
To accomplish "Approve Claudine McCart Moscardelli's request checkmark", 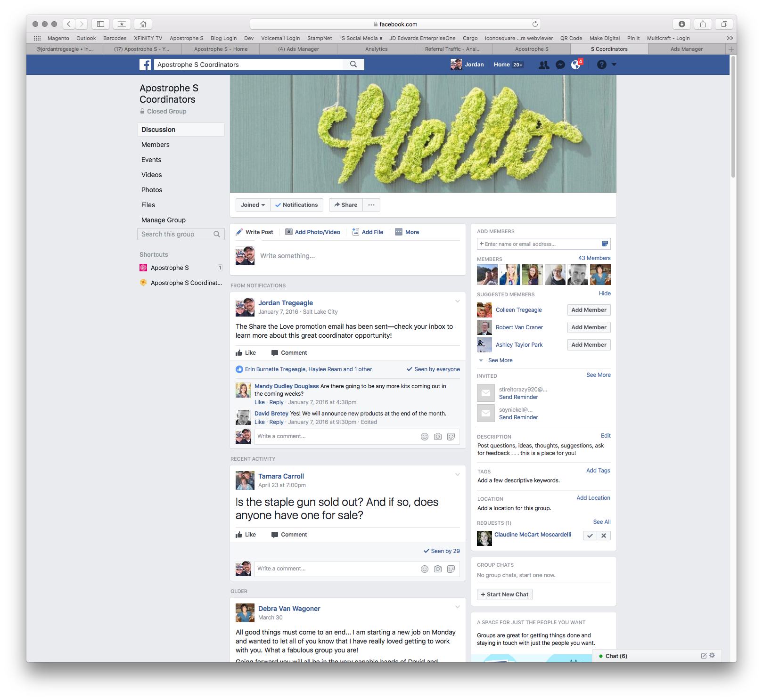I will coord(590,536).
